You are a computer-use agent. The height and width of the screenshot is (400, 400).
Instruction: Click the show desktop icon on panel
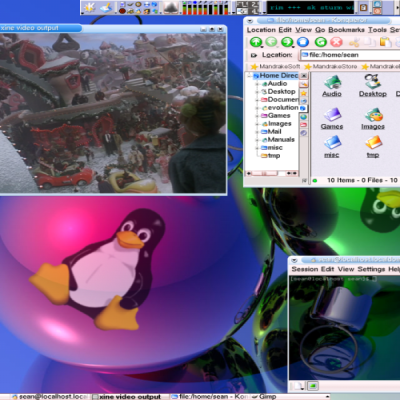pos(106,7)
